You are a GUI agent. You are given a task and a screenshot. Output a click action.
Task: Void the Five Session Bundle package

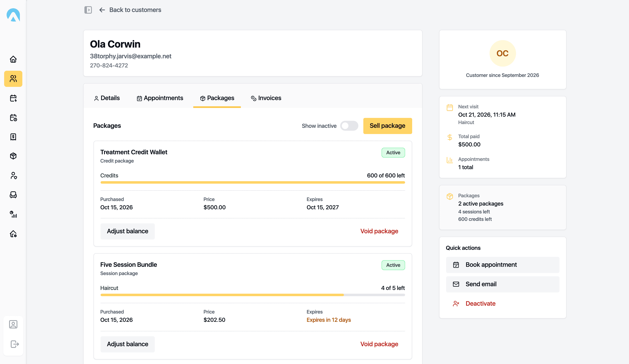click(379, 344)
